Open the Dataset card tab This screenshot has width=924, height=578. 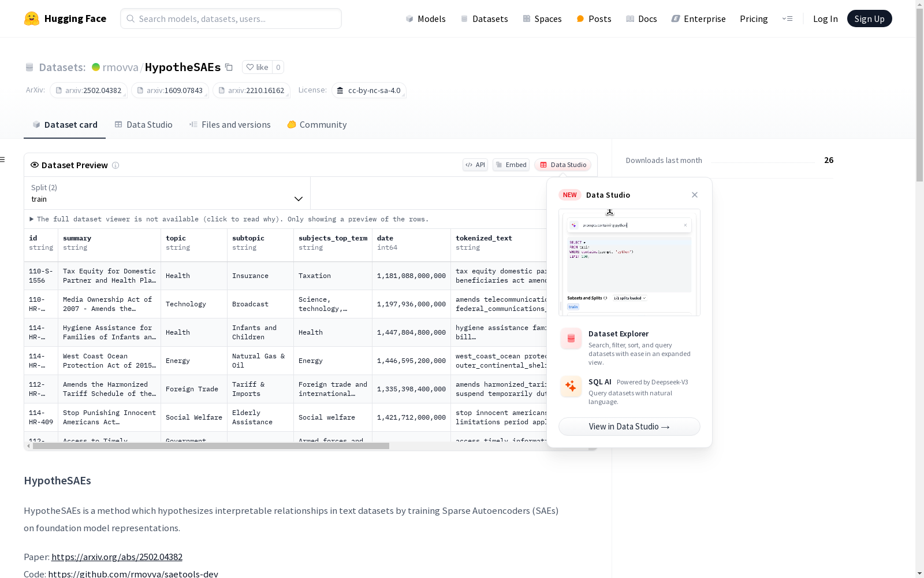click(65, 125)
